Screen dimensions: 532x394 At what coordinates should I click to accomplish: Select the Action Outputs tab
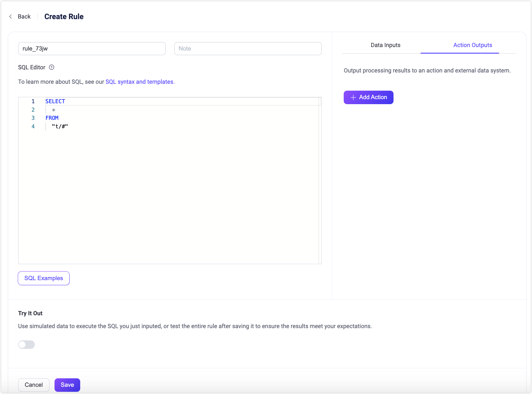(472, 45)
